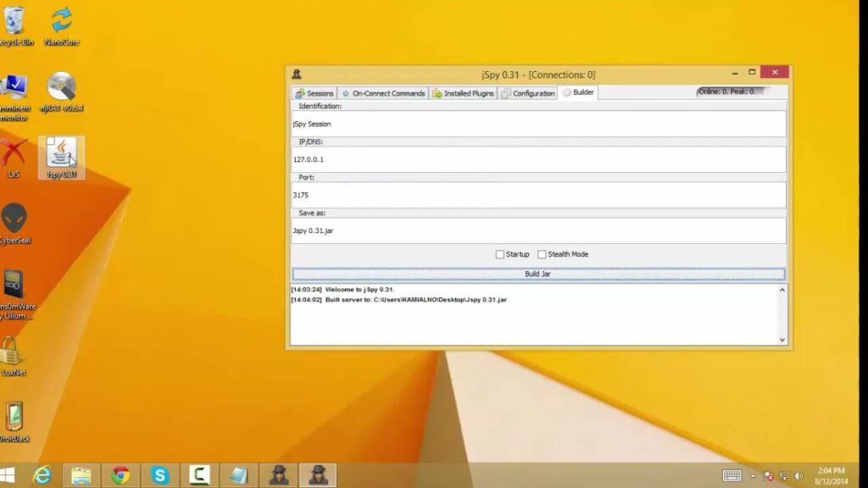Select the LxS desktop icon

14,158
